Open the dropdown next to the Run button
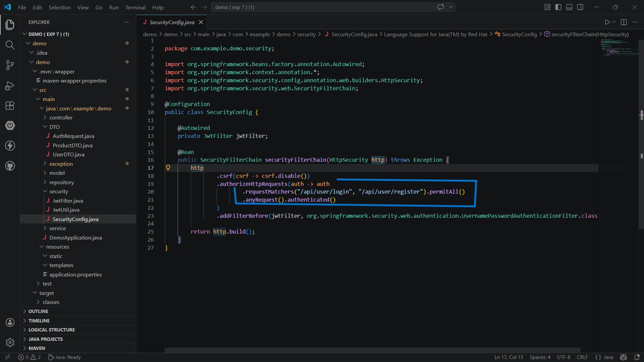Screen dimensions: 644x362 click(x=614, y=22)
